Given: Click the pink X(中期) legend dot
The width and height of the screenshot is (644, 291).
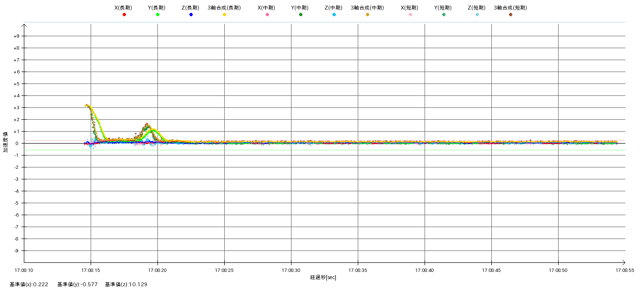Looking at the screenshot, I should 267,15.
